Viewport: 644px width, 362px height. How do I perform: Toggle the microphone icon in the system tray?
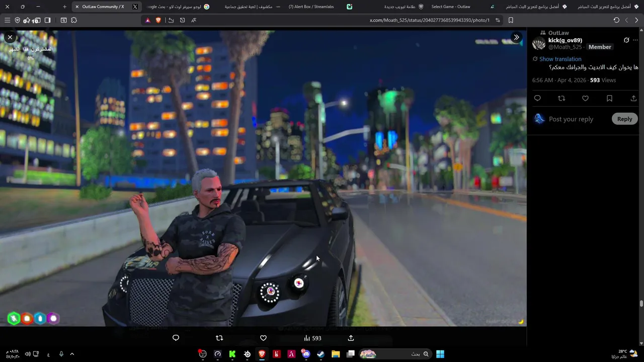[x=61, y=354]
